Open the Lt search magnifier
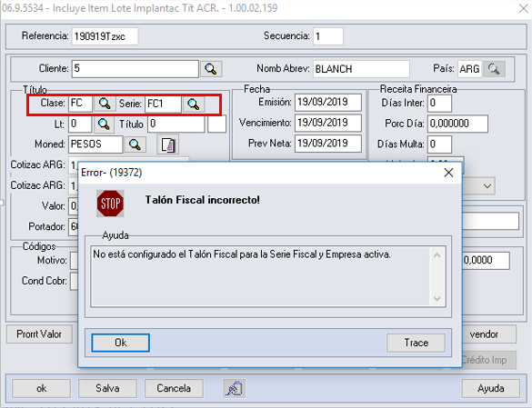Image resolution: width=532 pixels, height=408 pixels. 104,124
